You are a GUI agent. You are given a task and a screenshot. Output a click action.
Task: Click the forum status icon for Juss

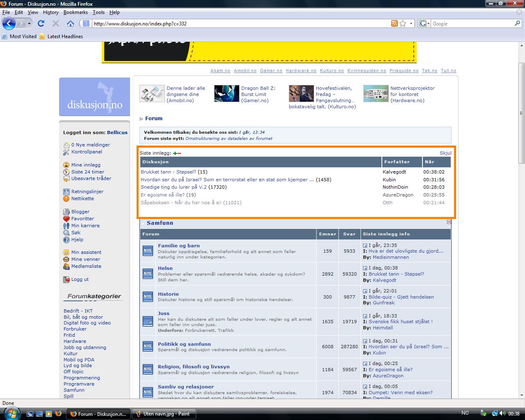148,321
